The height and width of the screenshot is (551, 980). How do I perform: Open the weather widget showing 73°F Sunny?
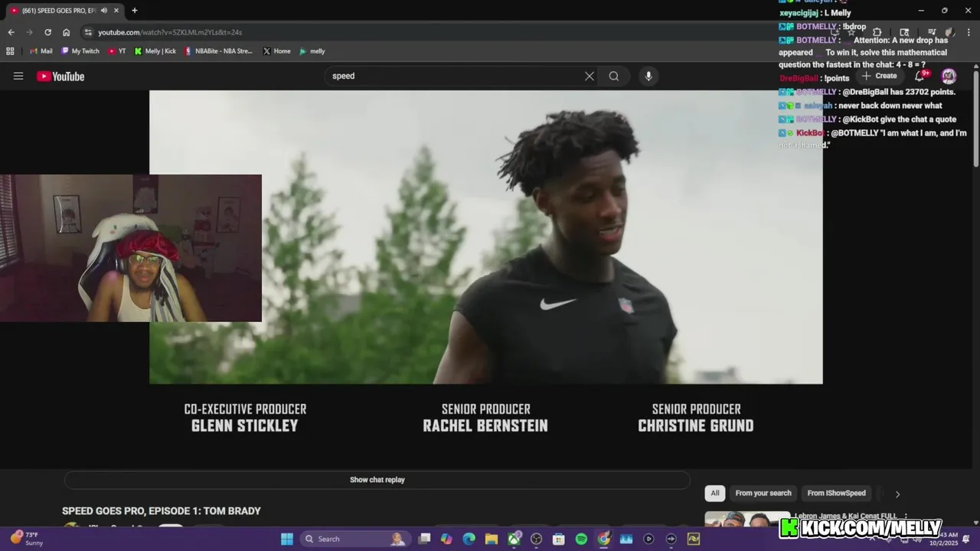[x=26, y=539]
